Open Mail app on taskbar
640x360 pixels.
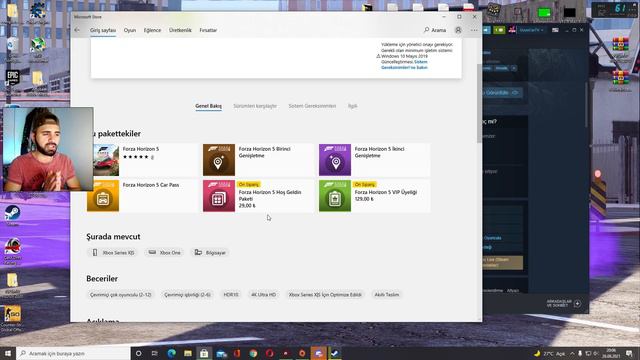coord(221,353)
